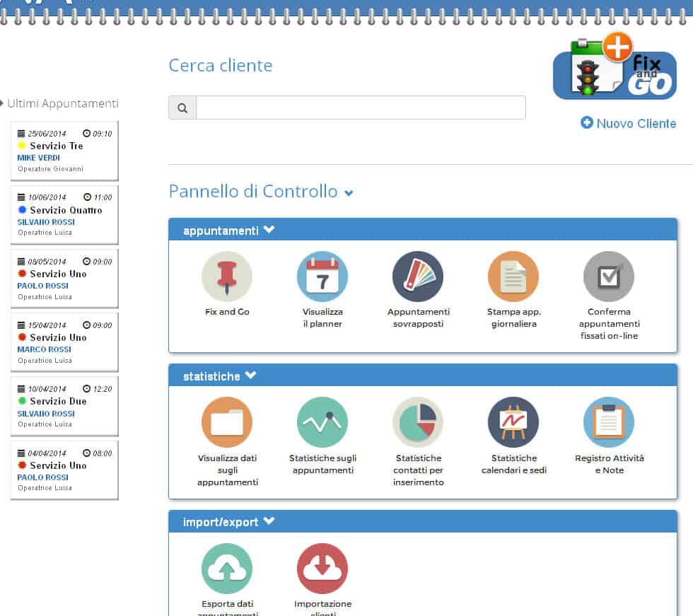The height and width of the screenshot is (616, 693).
Task: Open the Mike Verdi Servizio Tre appointment
Action: tap(64, 151)
